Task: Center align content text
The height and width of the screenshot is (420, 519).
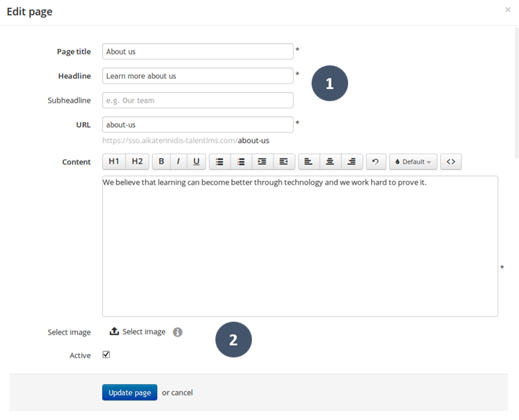Action: point(329,162)
